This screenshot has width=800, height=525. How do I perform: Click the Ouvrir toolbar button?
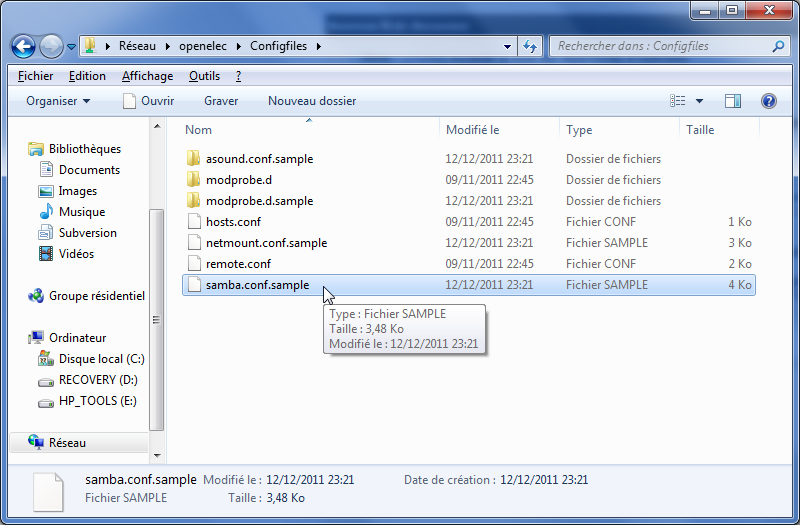[149, 101]
